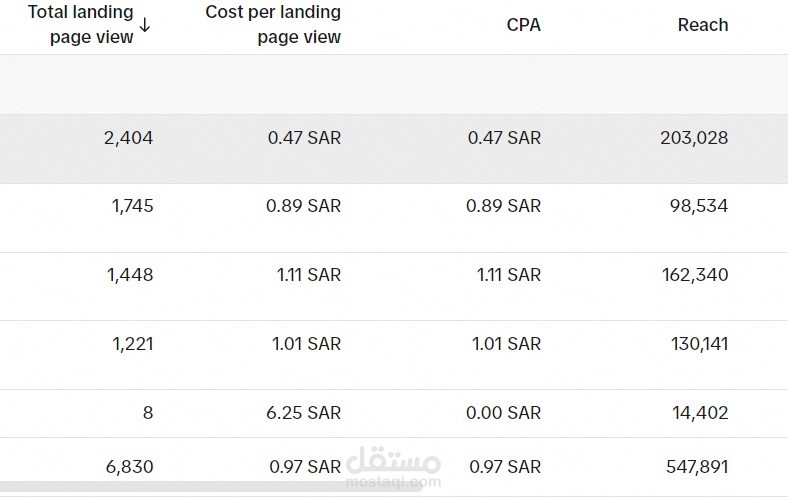This screenshot has width=788, height=500.
Task: Click the 162,340 reach value
Action: point(693,275)
